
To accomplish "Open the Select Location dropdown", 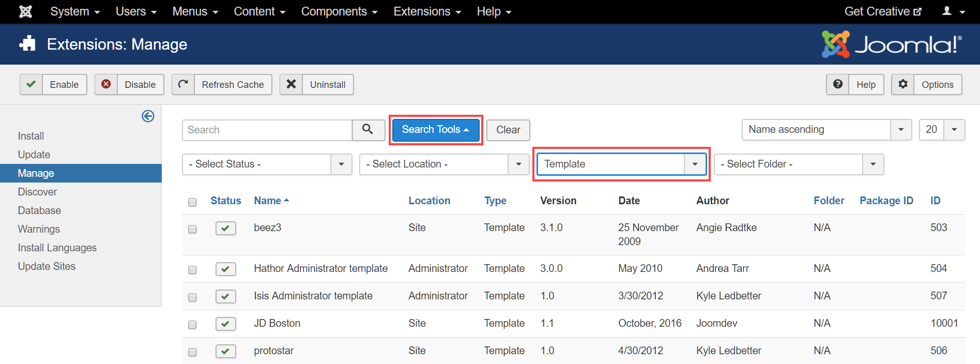I will point(445,164).
